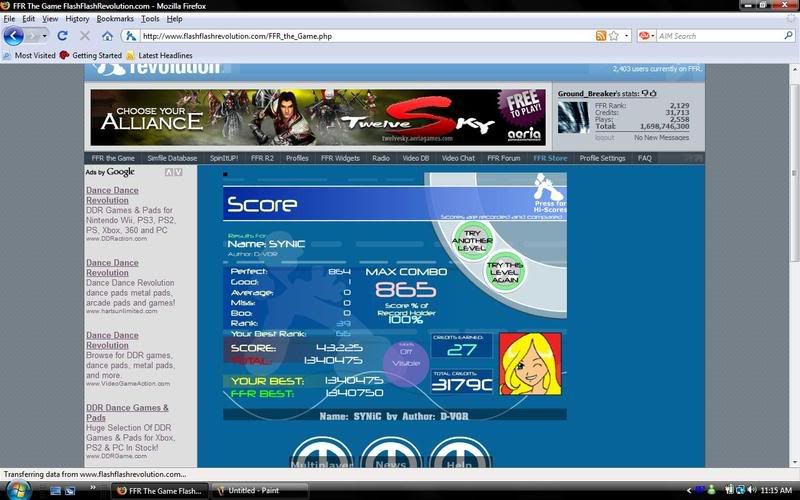Open the Tools menu
Screen dimensions: 800x500
click(x=150, y=19)
